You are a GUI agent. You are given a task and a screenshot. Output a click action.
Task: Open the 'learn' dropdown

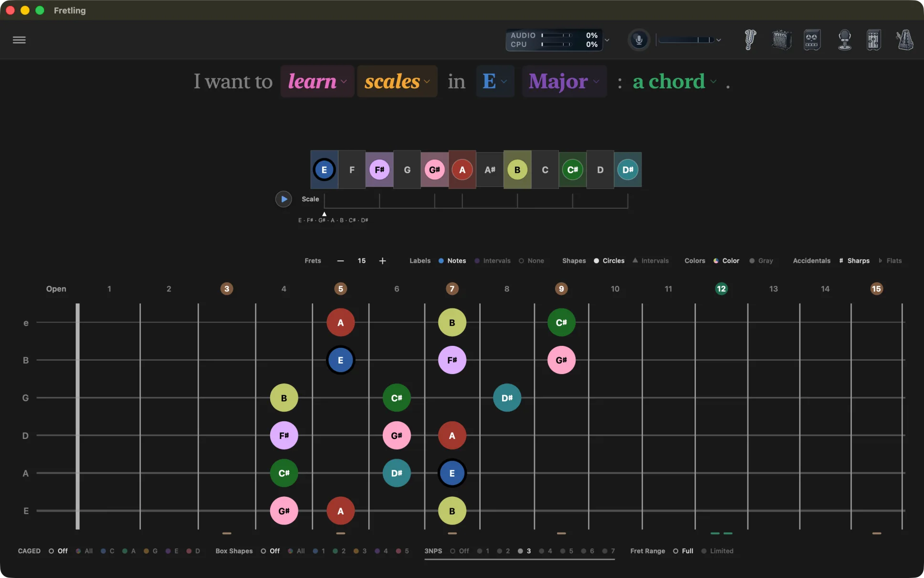pyautogui.click(x=317, y=82)
